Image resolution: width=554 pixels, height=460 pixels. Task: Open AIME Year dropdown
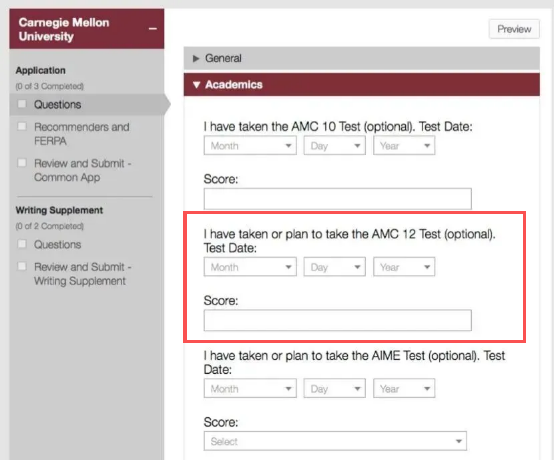404,389
